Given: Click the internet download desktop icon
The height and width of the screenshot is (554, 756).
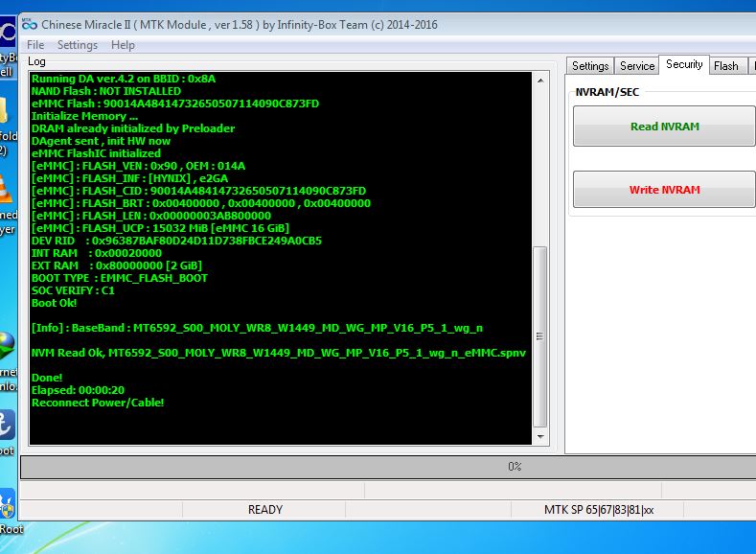Looking at the screenshot, I should (7, 346).
